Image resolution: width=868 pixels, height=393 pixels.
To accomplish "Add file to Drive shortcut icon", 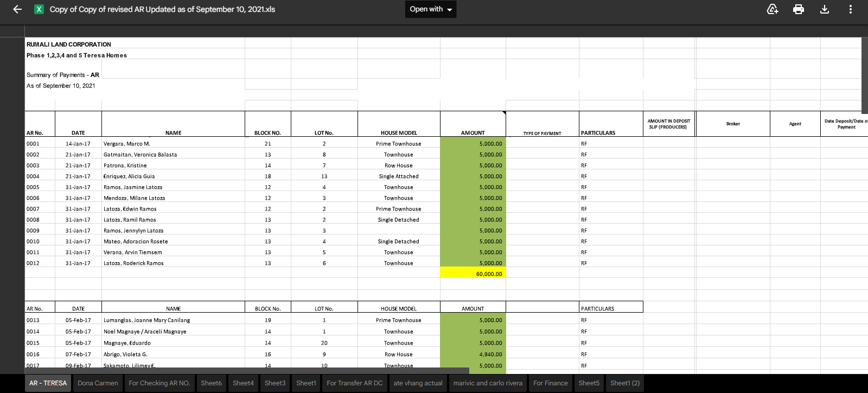I will coord(773,9).
